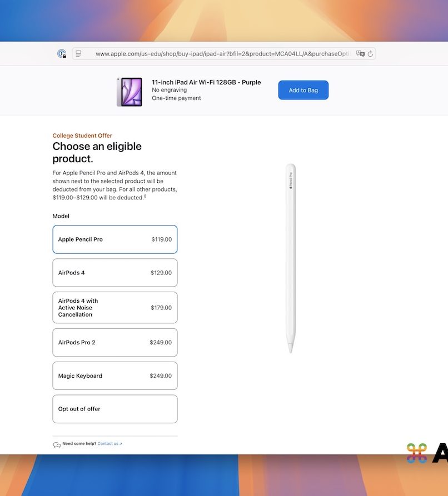The width and height of the screenshot is (448, 496).
Task: Reload the page with refresh icon
Action: [370, 54]
